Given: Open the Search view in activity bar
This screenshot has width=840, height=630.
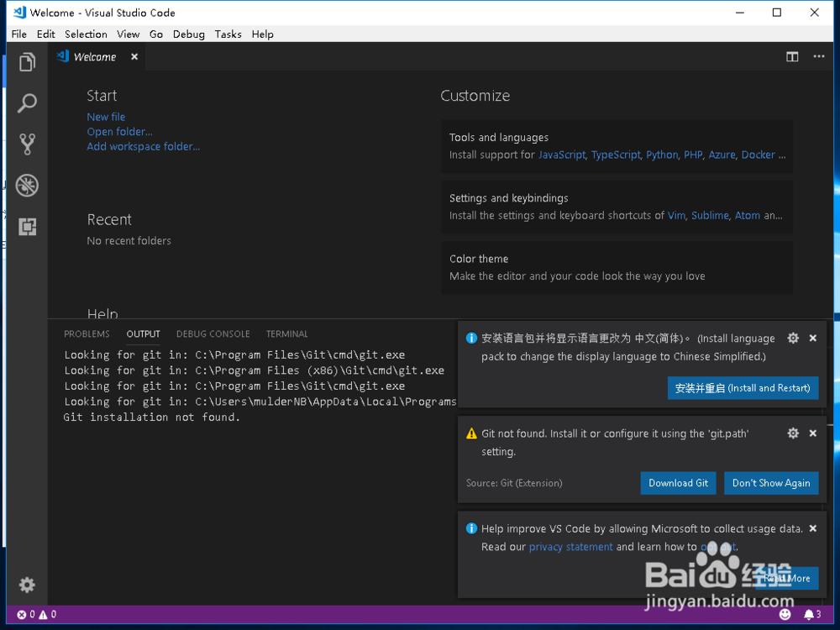Looking at the screenshot, I should pos(28,102).
